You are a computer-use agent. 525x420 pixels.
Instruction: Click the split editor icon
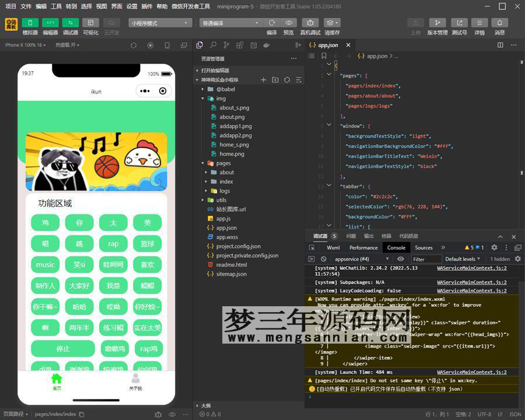coord(499,45)
